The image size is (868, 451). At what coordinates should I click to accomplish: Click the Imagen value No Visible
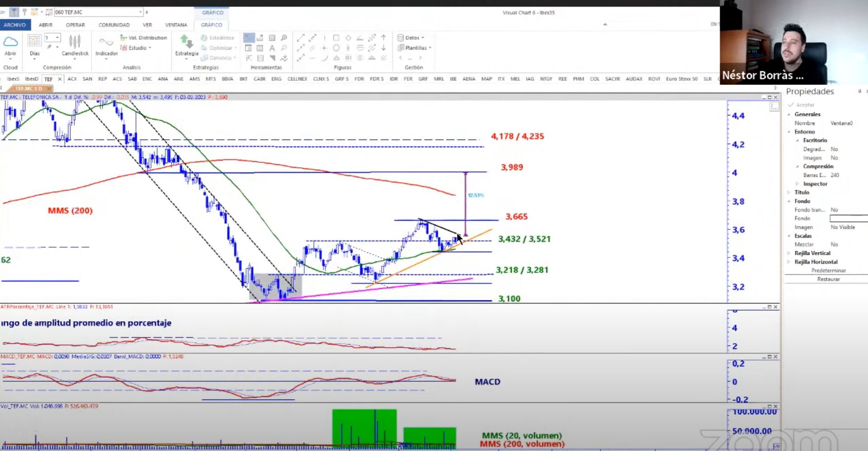843,227
